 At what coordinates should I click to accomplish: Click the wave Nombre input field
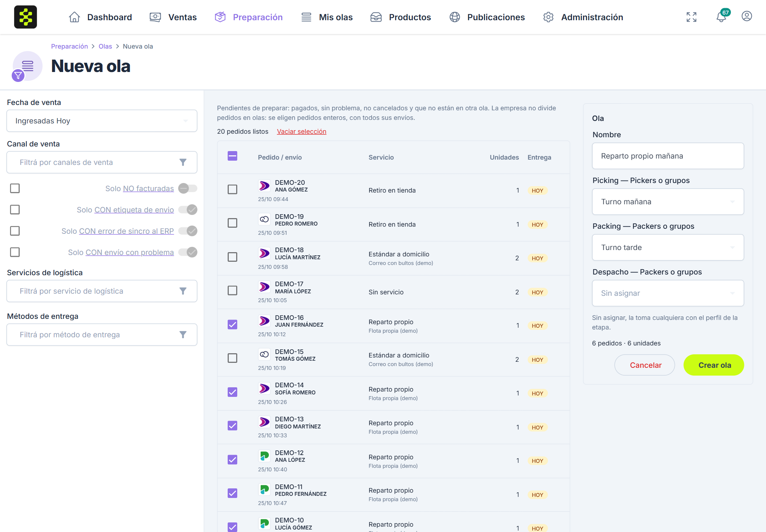click(668, 156)
